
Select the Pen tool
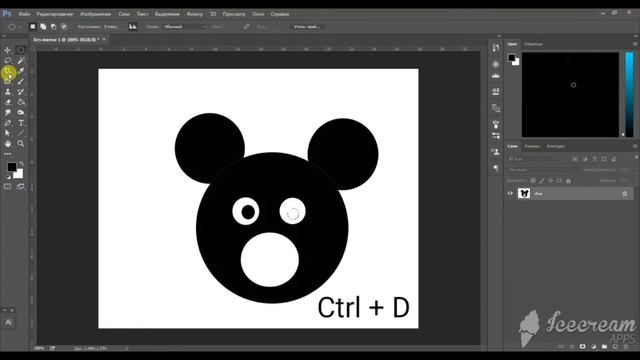[x=7, y=123]
